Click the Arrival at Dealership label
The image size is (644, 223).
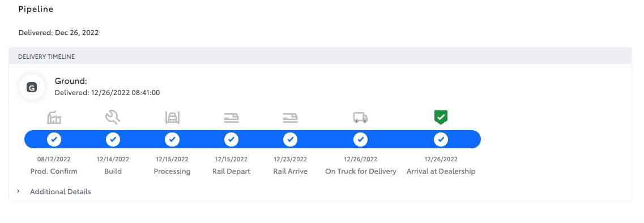coord(441,171)
